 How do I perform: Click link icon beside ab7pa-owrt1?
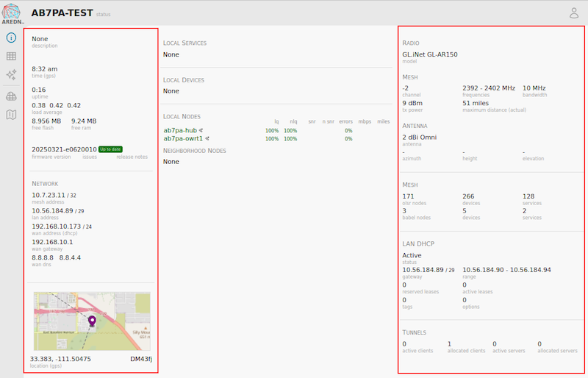point(207,138)
